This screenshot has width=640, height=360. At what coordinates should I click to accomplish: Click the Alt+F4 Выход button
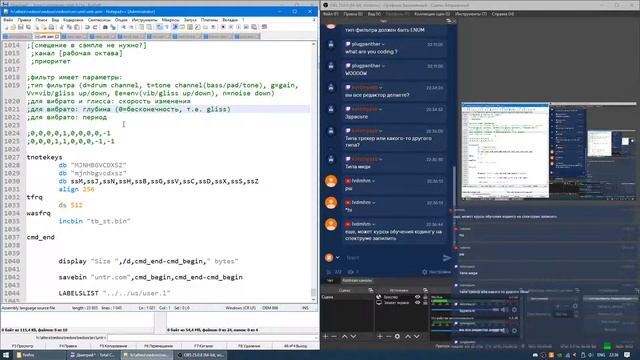(295, 346)
